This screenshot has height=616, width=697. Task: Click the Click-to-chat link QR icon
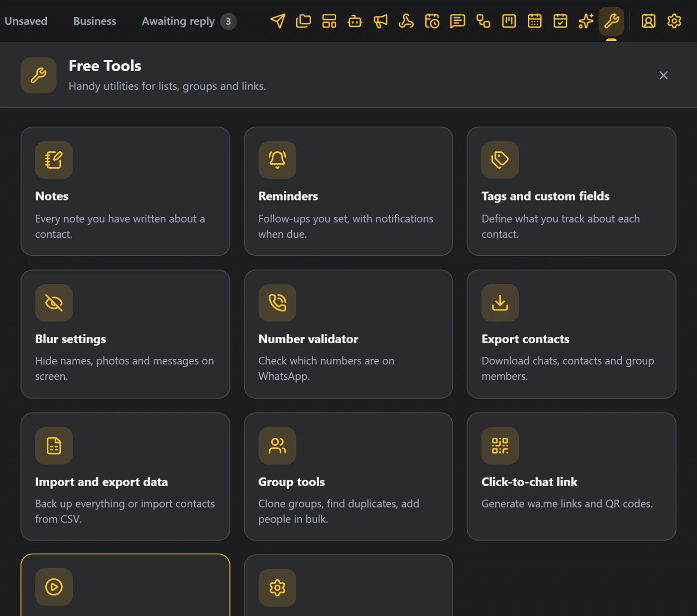(500, 445)
